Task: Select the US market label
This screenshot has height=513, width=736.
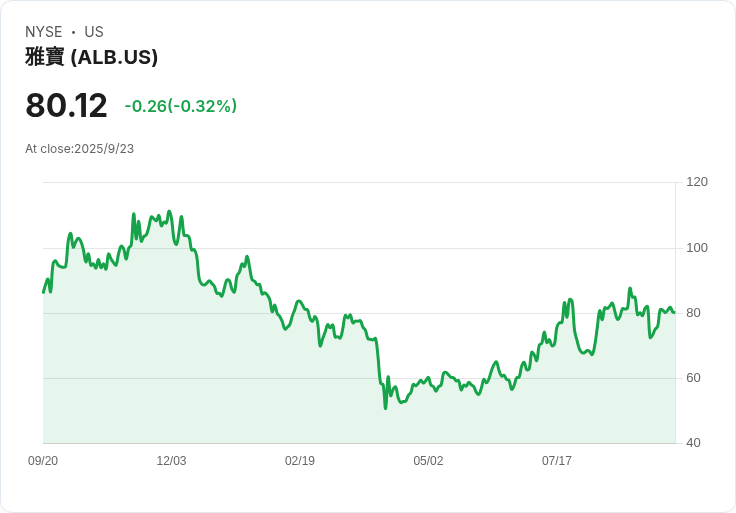Action: click(x=94, y=32)
